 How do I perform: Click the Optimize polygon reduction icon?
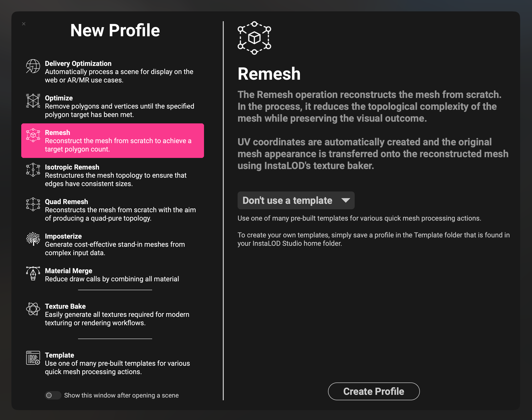tap(33, 101)
